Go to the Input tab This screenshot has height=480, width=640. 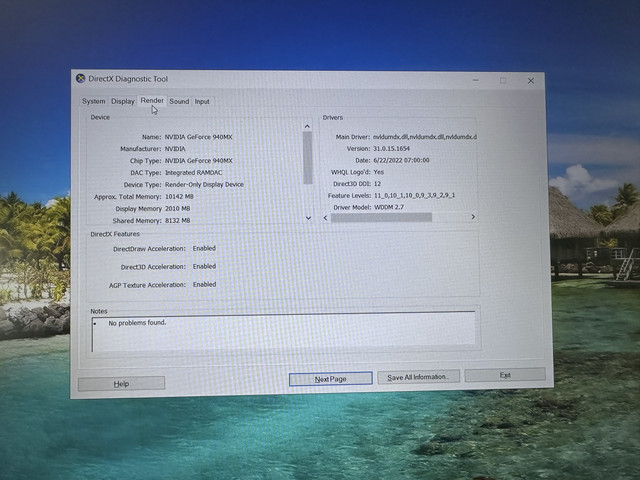tap(202, 102)
